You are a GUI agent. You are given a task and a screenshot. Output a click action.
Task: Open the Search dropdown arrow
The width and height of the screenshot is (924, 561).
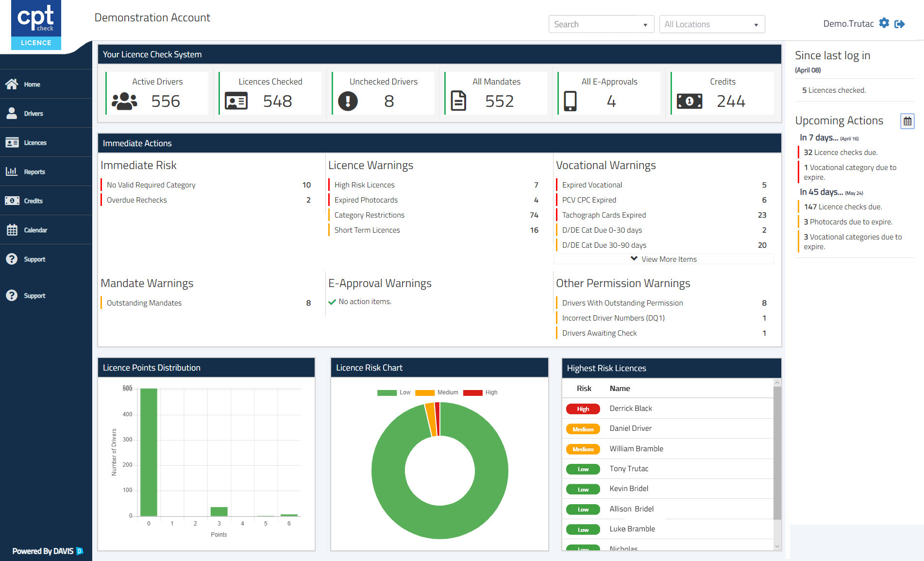645,25
